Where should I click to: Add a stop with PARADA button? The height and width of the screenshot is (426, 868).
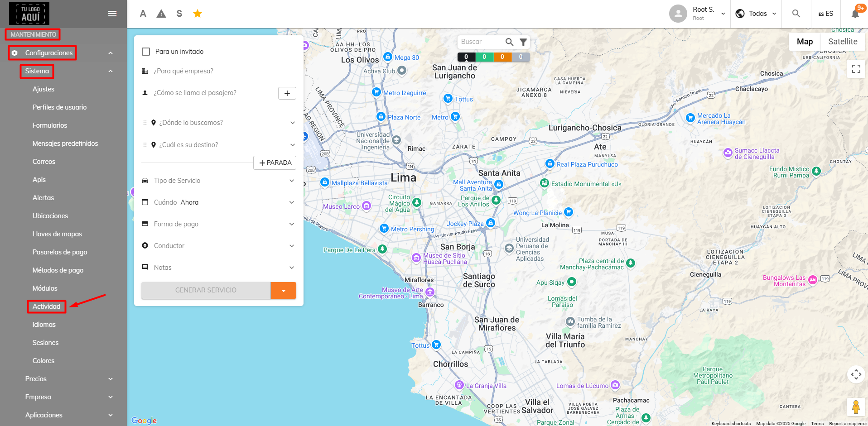pyautogui.click(x=275, y=163)
